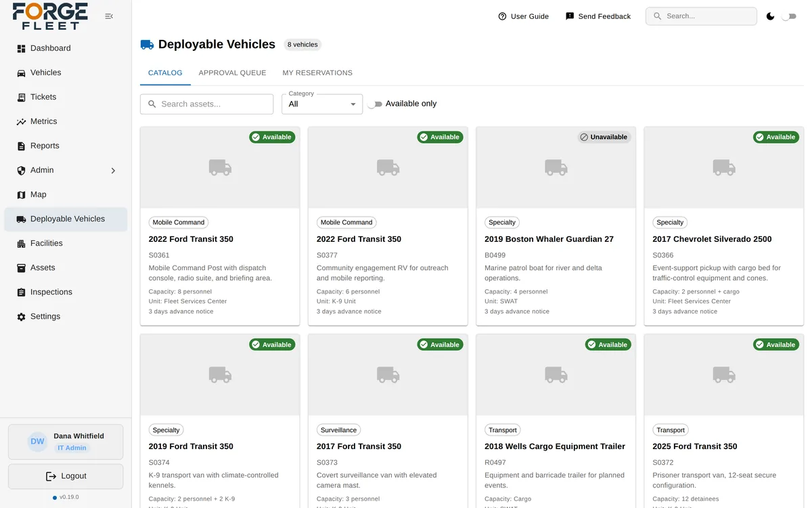Click the Tickets icon in sidebar

21,98
